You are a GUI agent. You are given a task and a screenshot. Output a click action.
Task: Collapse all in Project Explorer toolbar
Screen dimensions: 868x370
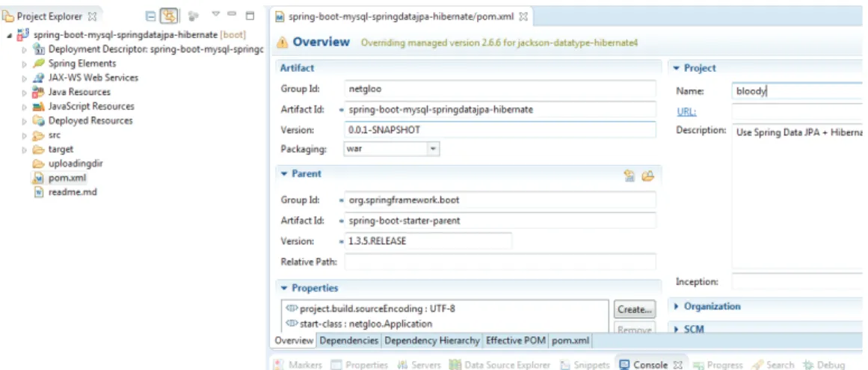[150, 16]
